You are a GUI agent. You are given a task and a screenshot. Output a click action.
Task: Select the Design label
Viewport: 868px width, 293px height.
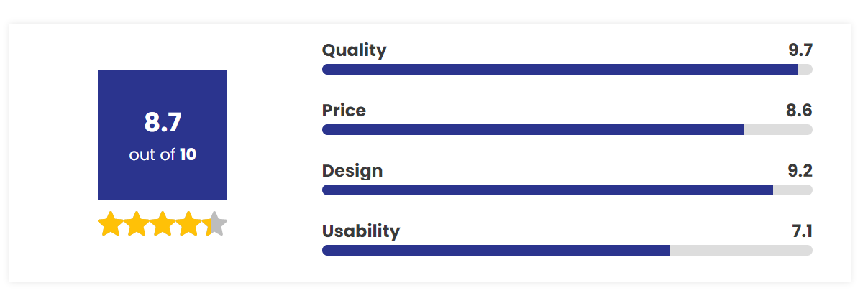coord(352,171)
